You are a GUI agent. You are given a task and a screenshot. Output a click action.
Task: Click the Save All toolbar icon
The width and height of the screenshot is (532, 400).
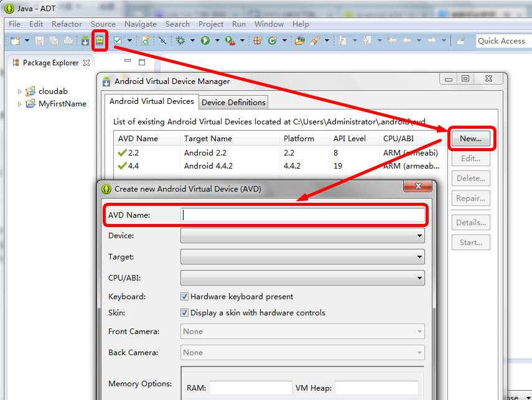[x=54, y=40]
